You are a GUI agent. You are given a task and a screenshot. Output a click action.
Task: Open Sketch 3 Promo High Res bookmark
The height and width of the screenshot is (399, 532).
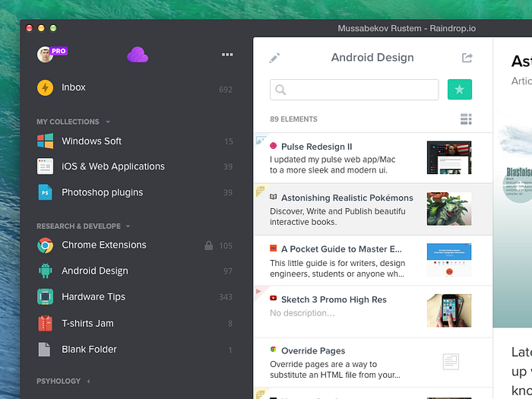pyautogui.click(x=334, y=299)
